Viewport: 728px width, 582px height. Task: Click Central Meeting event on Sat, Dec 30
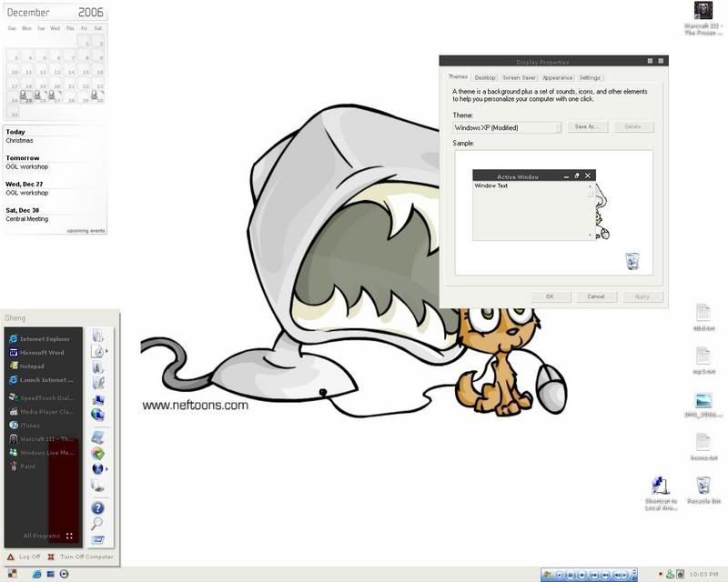[x=27, y=218]
